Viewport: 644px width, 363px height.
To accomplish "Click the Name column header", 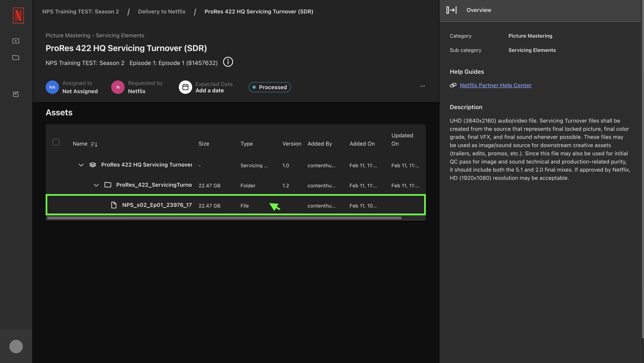I will click(80, 144).
